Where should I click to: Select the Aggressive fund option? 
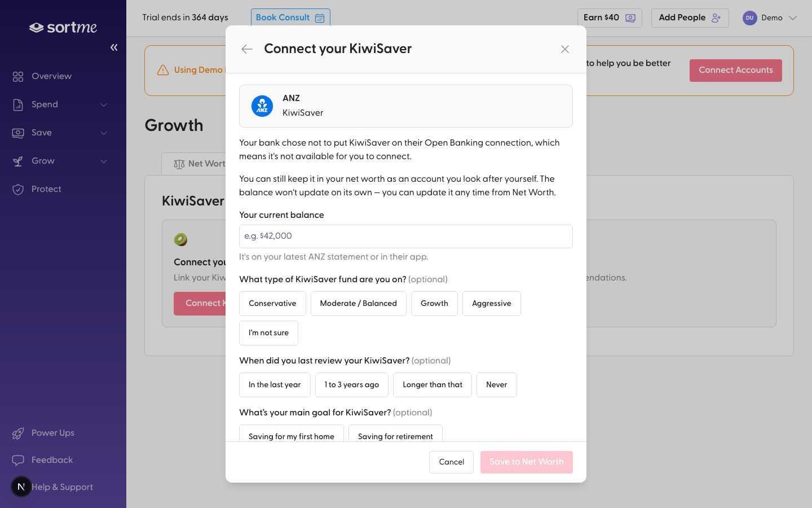[x=492, y=304]
